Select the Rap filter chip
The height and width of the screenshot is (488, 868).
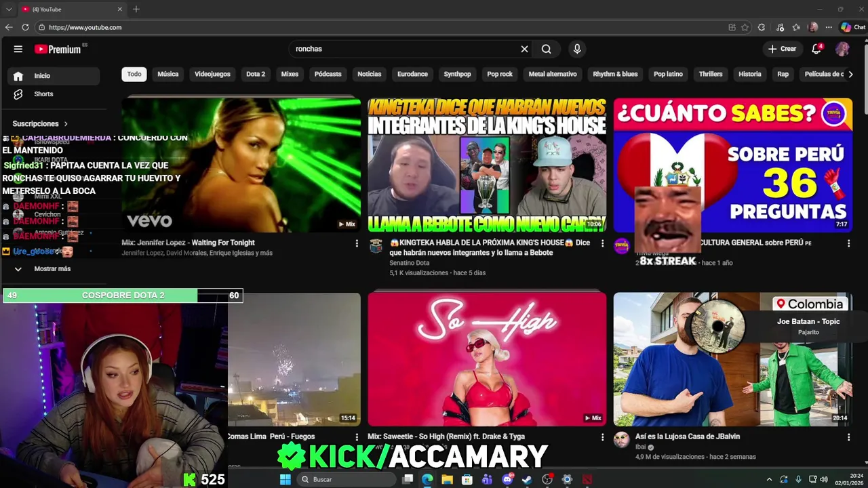coord(783,74)
